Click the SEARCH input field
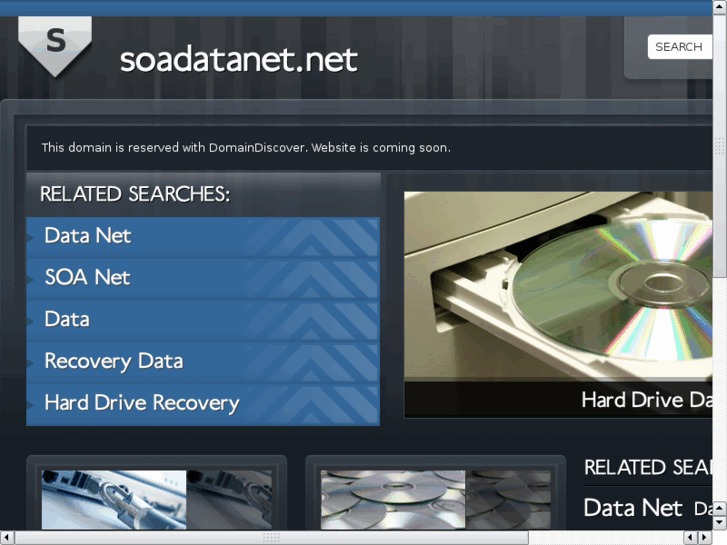The height and width of the screenshot is (545, 727). [x=680, y=47]
